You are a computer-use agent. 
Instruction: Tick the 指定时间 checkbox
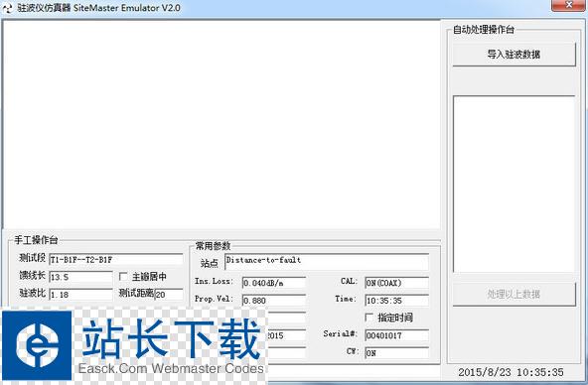369,318
